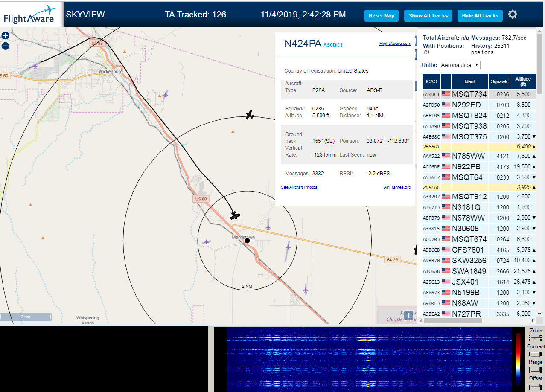Screen dimensions: 545x392
Task: Select the tracked black aircraft near Morristown
Action: pos(235,215)
